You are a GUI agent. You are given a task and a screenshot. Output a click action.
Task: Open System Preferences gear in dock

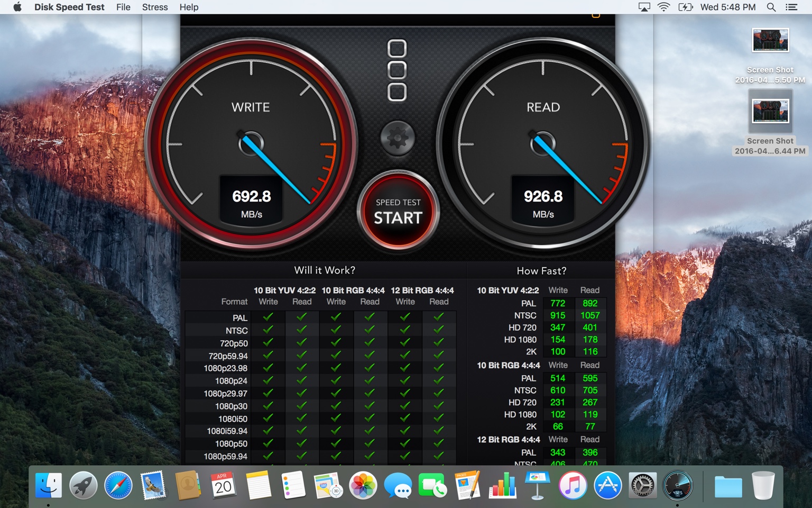click(642, 485)
